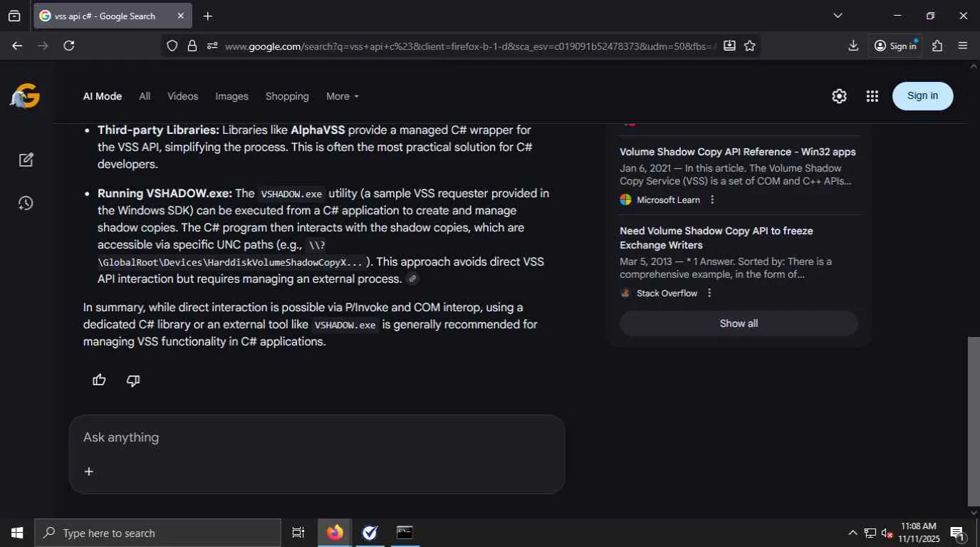
Task: Open Task View on the taskbar
Action: (298, 533)
